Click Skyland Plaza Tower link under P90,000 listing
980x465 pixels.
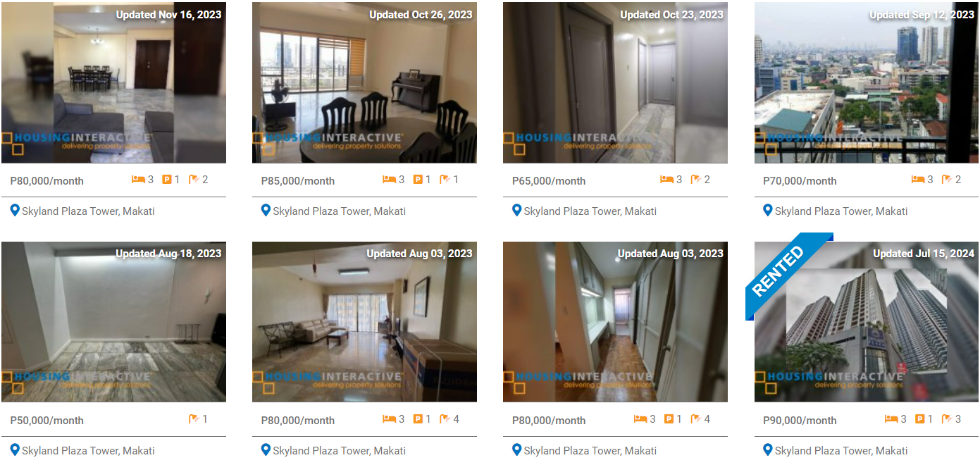coord(841,450)
